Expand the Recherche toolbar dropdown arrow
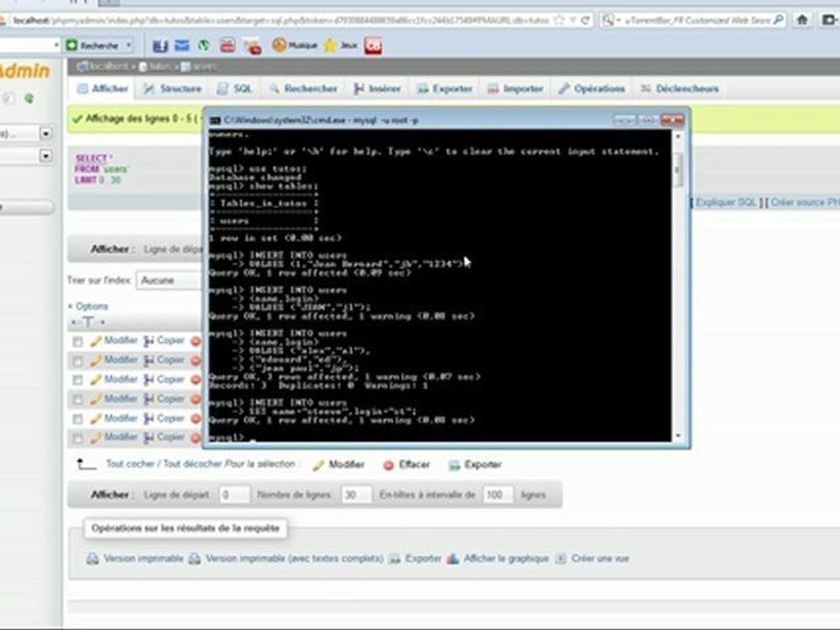840x630 pixels. point(129,45)
